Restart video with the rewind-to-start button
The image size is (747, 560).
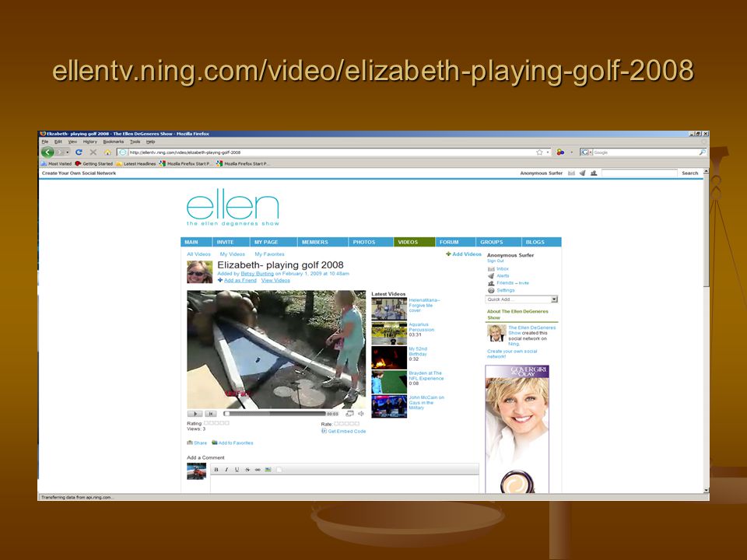211,414
